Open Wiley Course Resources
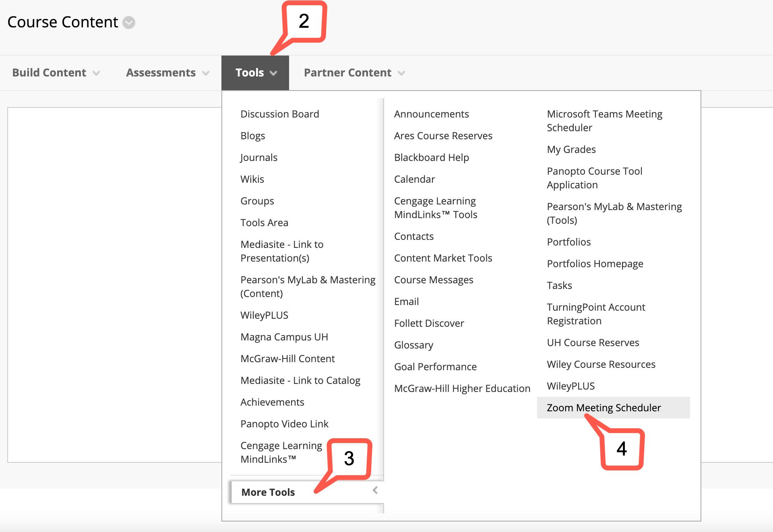 [x=601, y=364]
